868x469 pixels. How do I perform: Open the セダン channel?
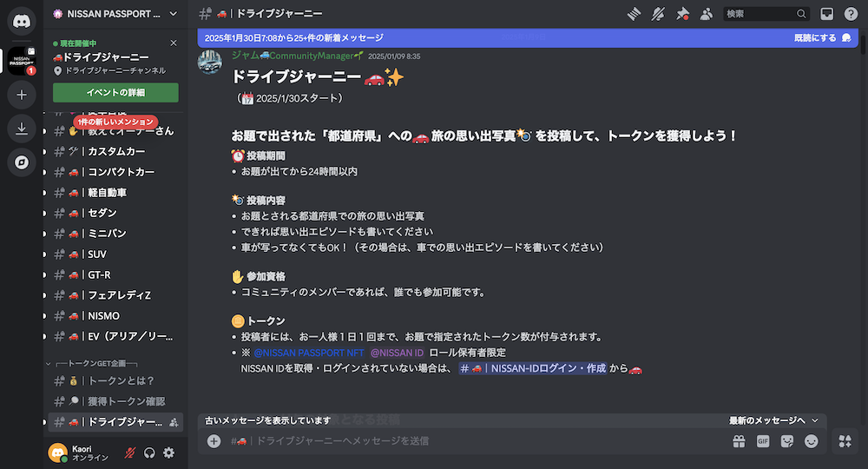[x=115, y=213]
